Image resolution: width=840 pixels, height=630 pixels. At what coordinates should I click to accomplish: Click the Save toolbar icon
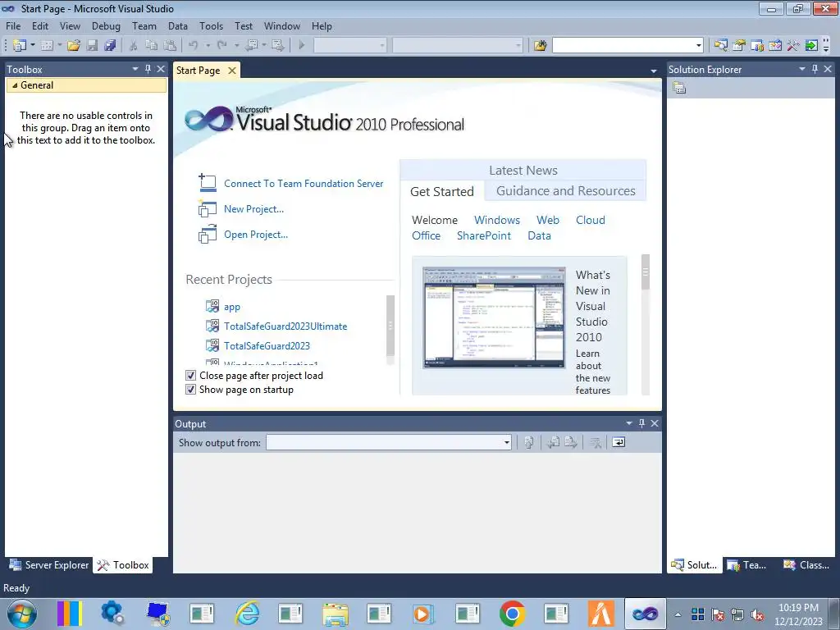[x=92, y=46]
